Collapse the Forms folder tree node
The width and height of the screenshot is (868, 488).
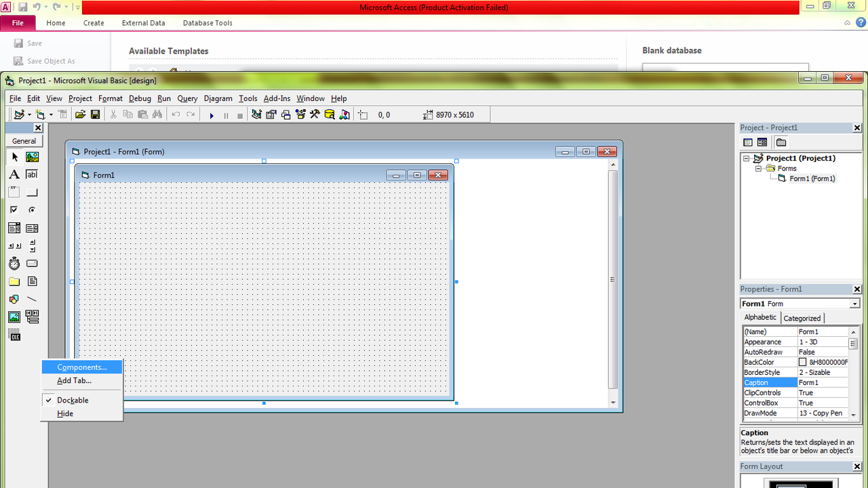(759, 168)
